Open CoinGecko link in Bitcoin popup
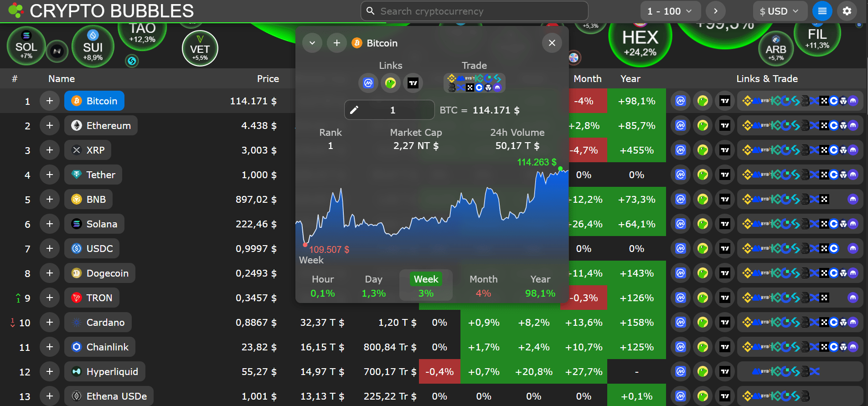 click(391, 83)
